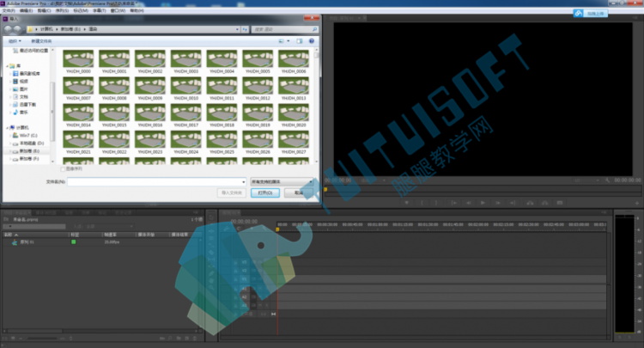Toggle lock on video track V1
The width and height of the screenshot is (644, 348).
(x=236, y=279)
